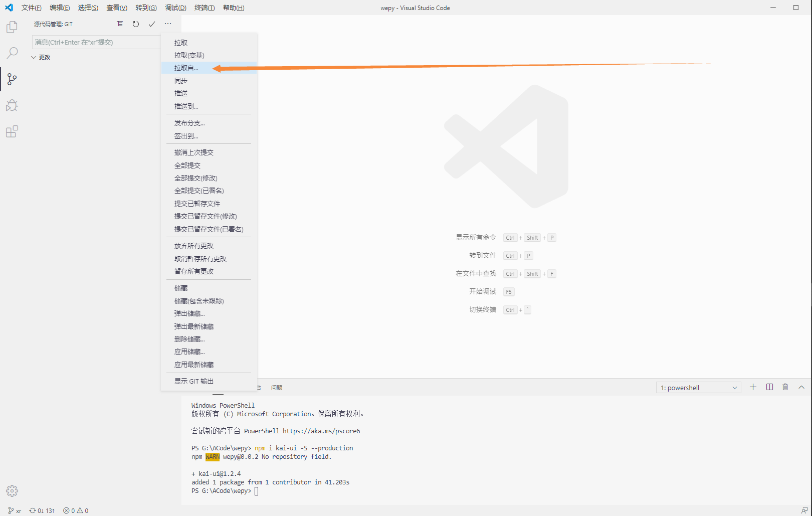Viewport: 812px width, 516px height.
Task: Open settings via gear icon bottom left
Action: click(12, 491)
